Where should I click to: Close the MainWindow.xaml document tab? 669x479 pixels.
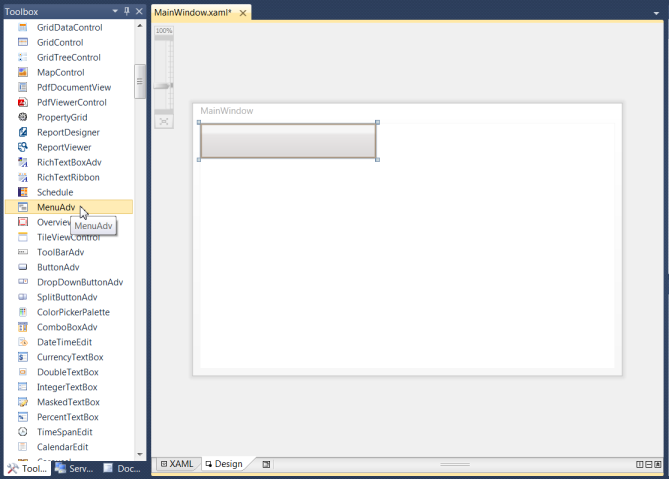click(242, 12)
